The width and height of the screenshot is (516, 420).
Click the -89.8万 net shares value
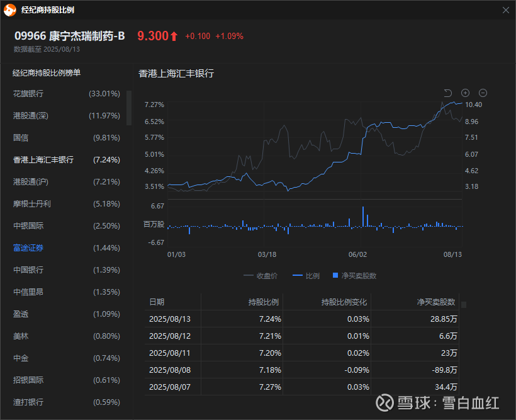pyautogui.click(x=444, y=370)
